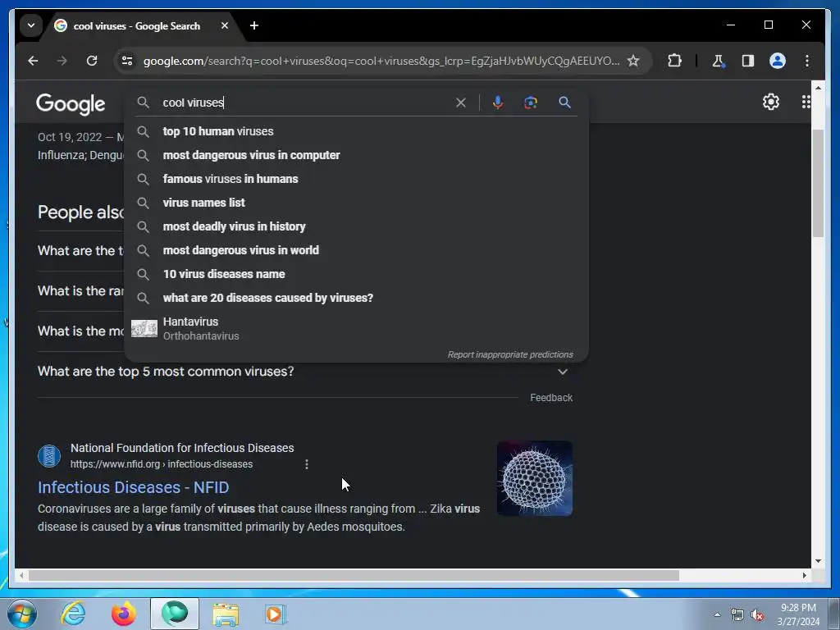This screenshot has height=630, width=840.
Task: Click the vertical scrollbar thumb
Action: tap(818, 183)
